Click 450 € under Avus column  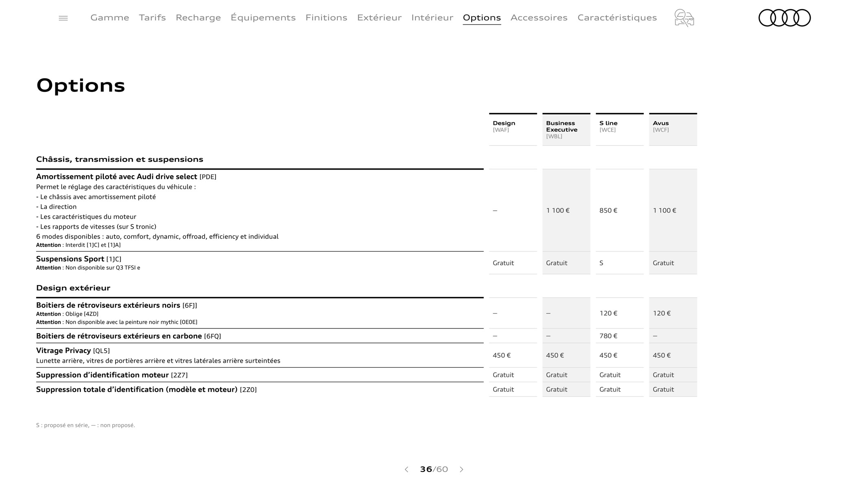point(662,355)
